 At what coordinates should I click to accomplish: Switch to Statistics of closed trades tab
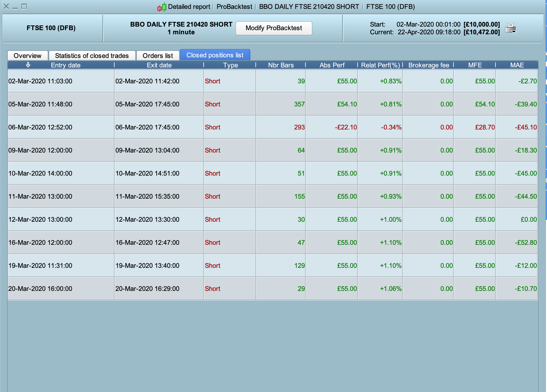[x=92, y=56]
